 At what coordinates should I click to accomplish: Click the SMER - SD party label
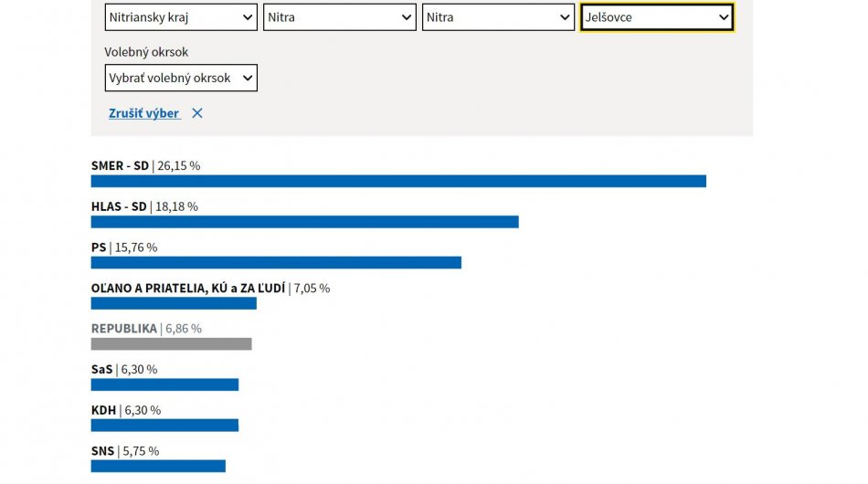point(120,166)
